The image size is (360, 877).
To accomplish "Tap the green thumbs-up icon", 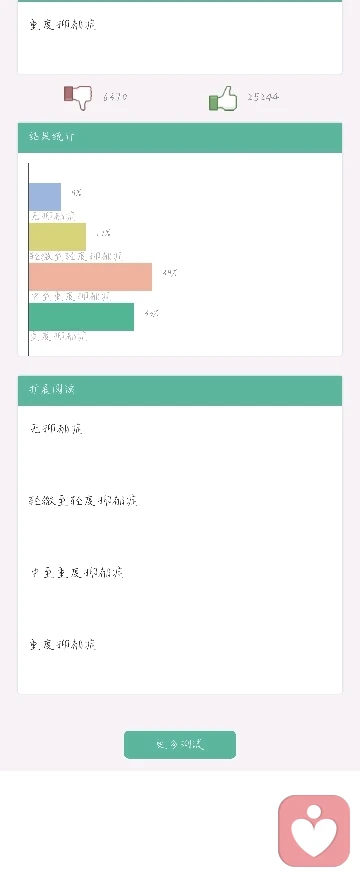I will (223, 98).
